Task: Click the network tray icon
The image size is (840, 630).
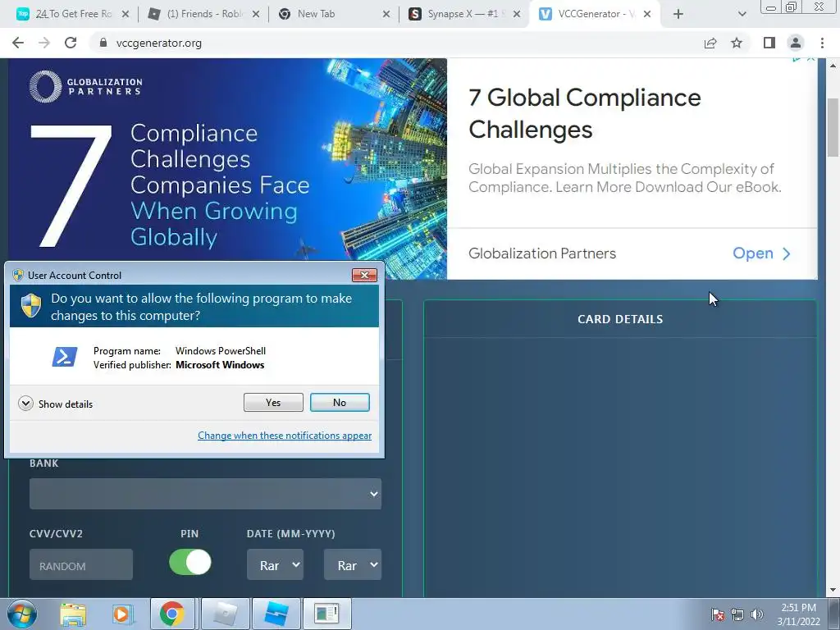Action: [x=737, y=614]
